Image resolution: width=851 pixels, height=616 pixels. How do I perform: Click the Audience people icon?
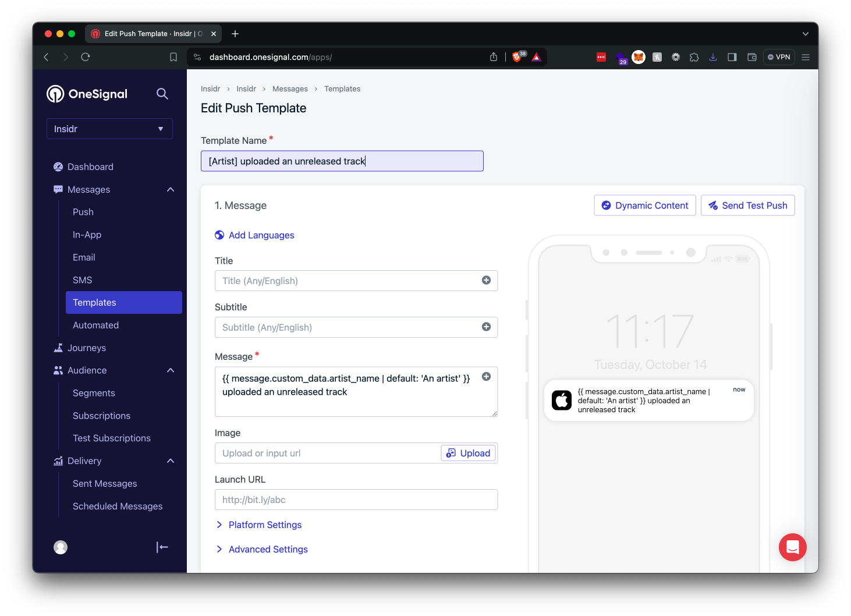(x=58, y=370)
